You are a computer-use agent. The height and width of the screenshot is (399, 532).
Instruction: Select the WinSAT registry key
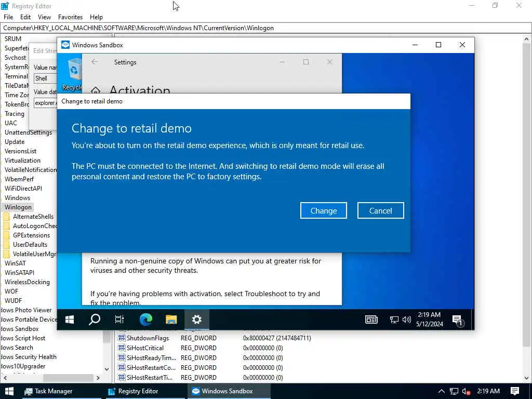(15, 263)
